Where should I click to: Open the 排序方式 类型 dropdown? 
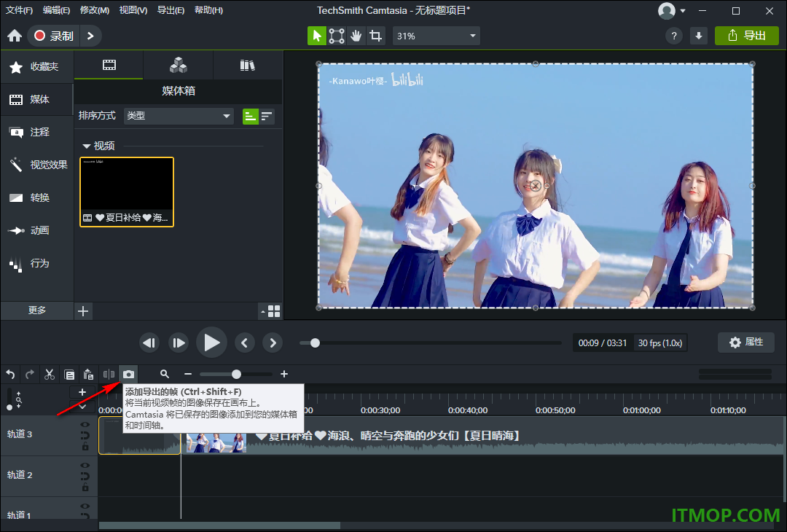[179, 116]
